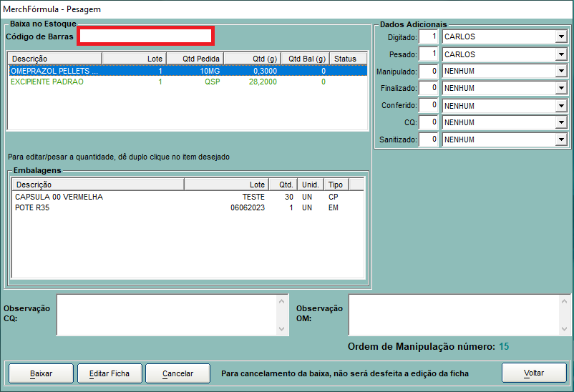
Task: Open the Pesado user dropdown
Action: click(560, 54)
